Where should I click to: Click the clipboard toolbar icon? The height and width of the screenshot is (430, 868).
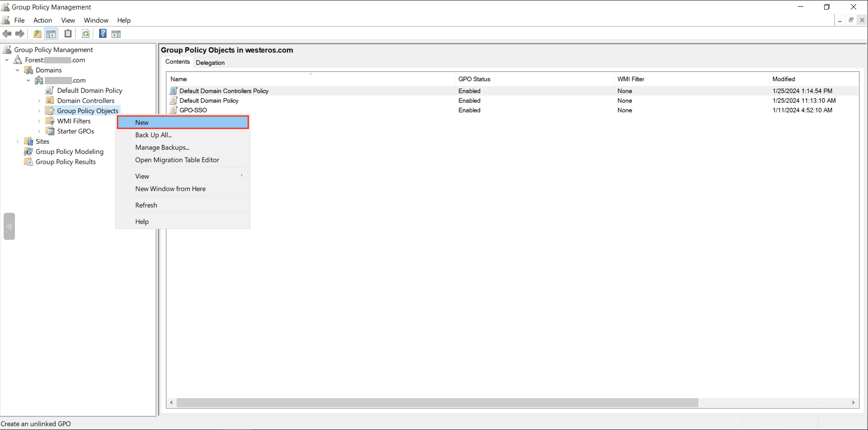click(x=68, y=33)
